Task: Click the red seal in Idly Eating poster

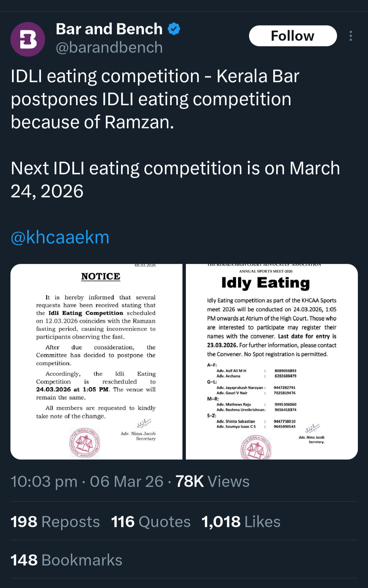Action: pyautogui.click(x=256, y=448)
